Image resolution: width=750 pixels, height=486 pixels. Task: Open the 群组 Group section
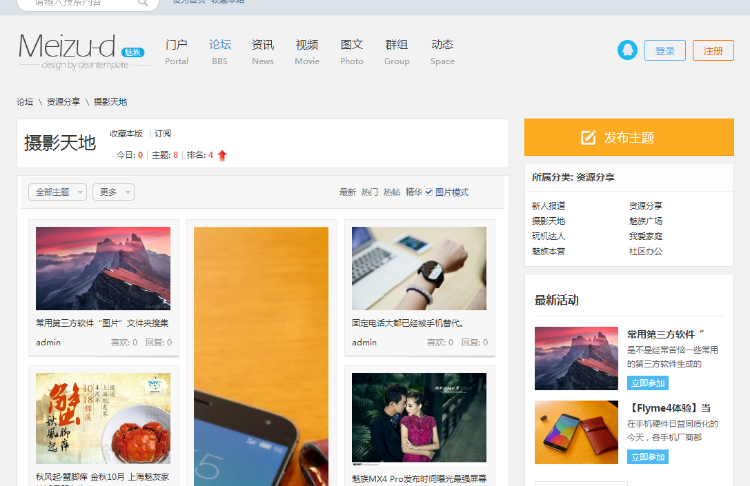coord(397,52)
